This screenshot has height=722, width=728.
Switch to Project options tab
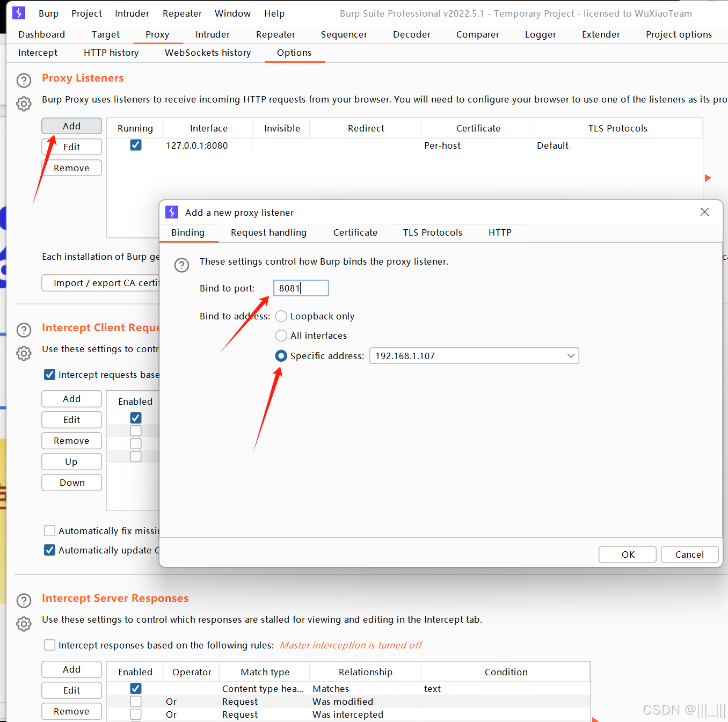coord(679,34)
